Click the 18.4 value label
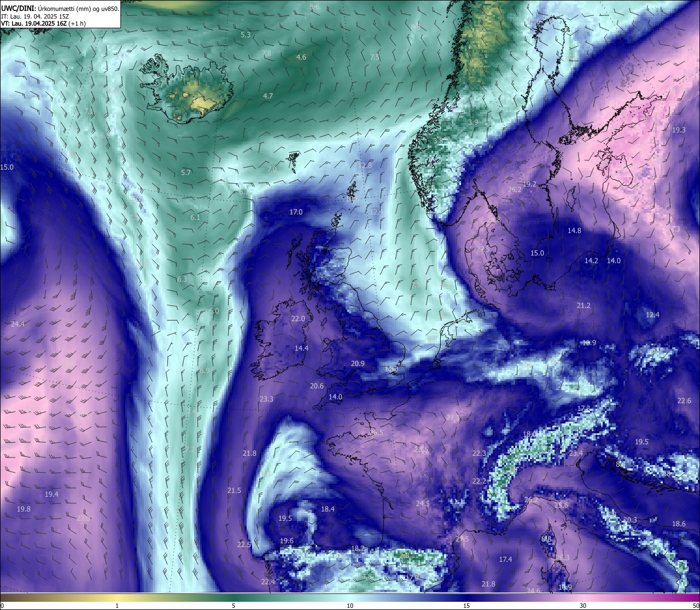This screenshot has width=700, height=610. click(x=328, y=509)
